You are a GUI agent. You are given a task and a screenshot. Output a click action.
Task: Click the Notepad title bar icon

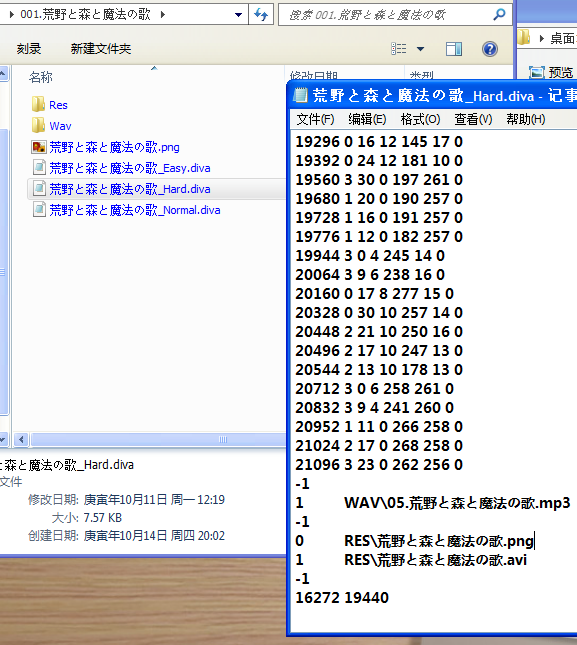point(301,95)
